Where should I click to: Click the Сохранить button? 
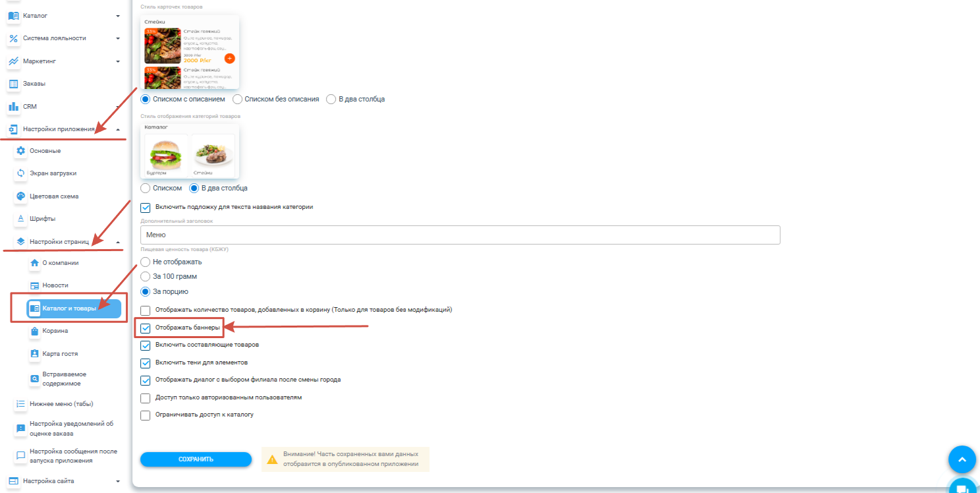pyautogui.click(x=196, y=459)
